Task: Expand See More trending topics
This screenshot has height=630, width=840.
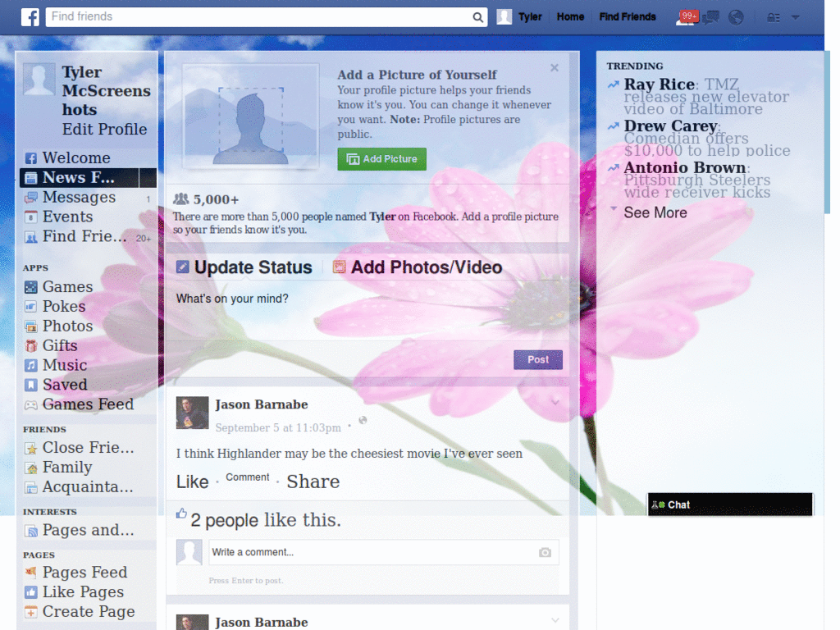Action: point(655,212)
